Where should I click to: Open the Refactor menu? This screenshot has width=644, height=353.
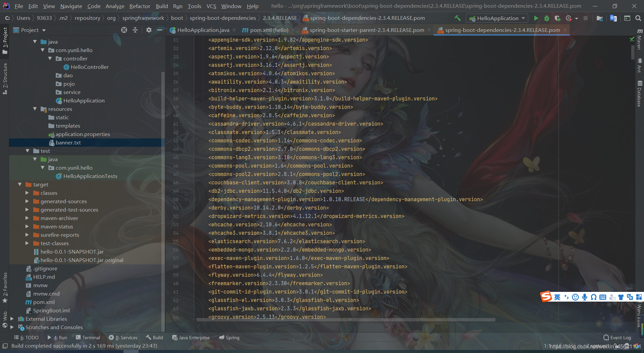pos(140,6)
